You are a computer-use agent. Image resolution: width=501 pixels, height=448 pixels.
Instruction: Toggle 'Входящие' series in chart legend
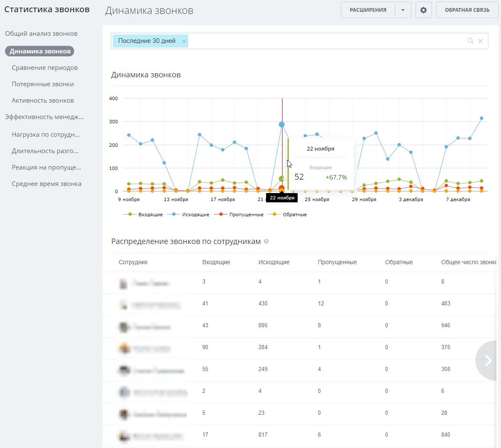[150, 215]
